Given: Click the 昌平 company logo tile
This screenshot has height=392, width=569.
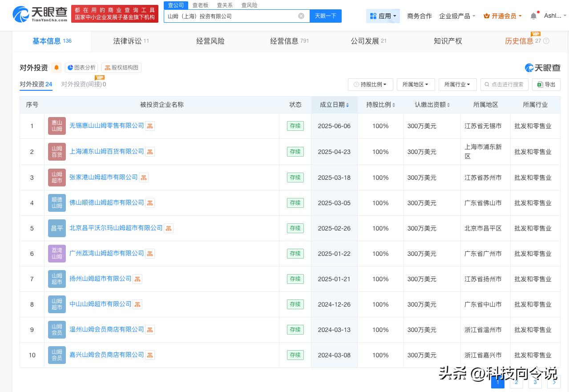Looking at the screenshot, I should coord(57,228).
